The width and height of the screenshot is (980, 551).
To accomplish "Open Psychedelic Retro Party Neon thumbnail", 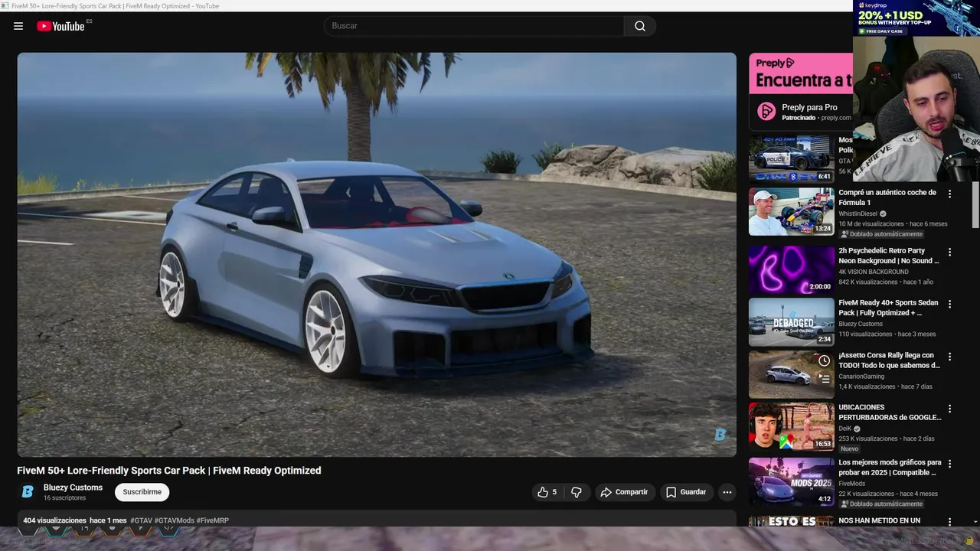I will pyautogui.click(x=791, y=269).
